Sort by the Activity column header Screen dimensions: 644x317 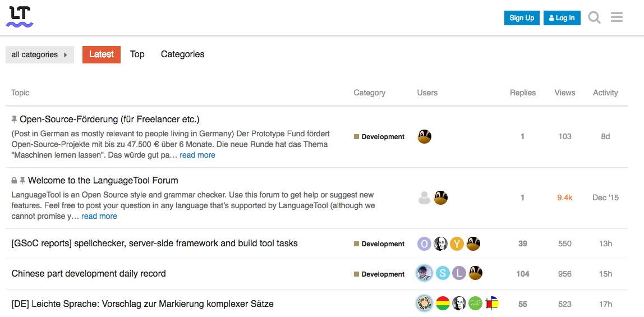pyautogui.click(x=605, y=93)
